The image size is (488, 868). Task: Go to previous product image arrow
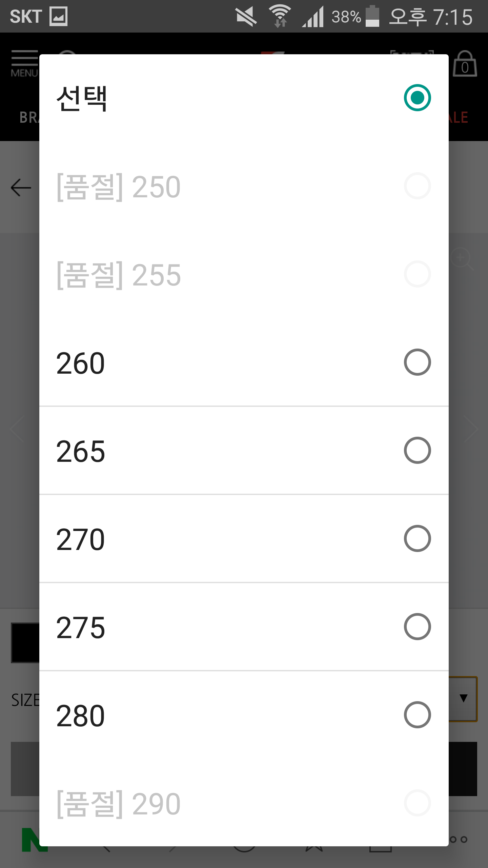click(17, 429)
